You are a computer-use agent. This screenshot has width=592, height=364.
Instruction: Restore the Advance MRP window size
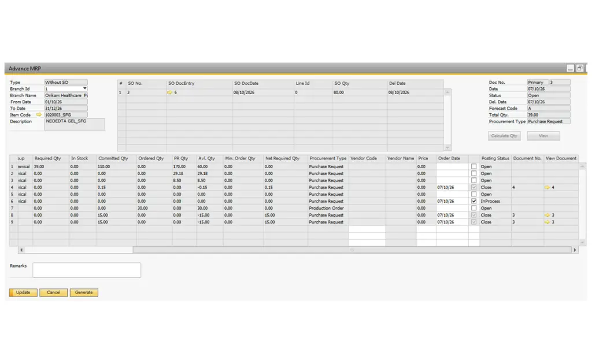(x=579, y=68)
